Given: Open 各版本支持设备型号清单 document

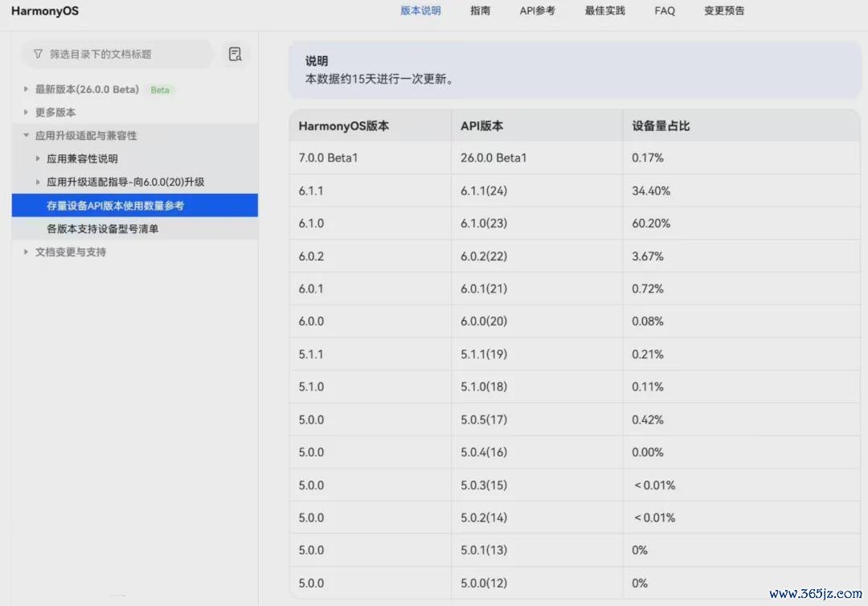Looking at the screenshot, I should point(102,228).
